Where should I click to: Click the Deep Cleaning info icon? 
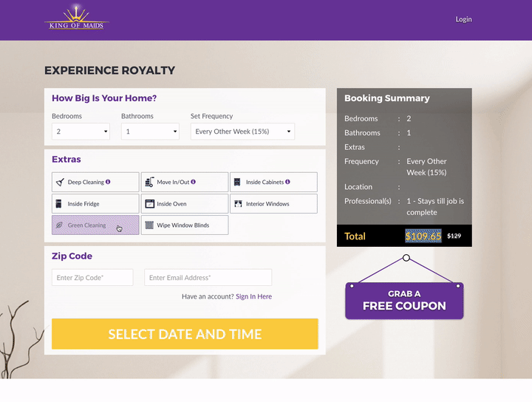(108, 182)
